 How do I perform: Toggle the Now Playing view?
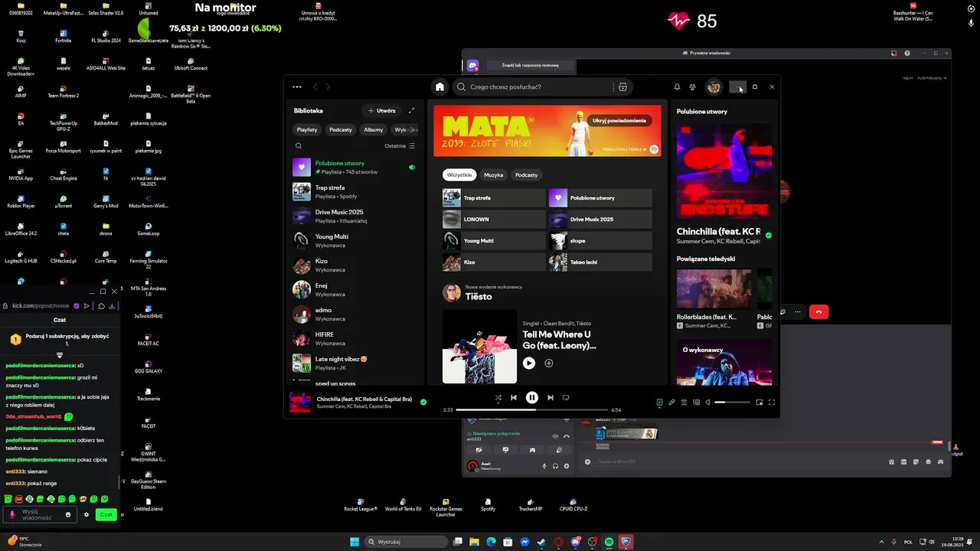(x=659, y=402)
